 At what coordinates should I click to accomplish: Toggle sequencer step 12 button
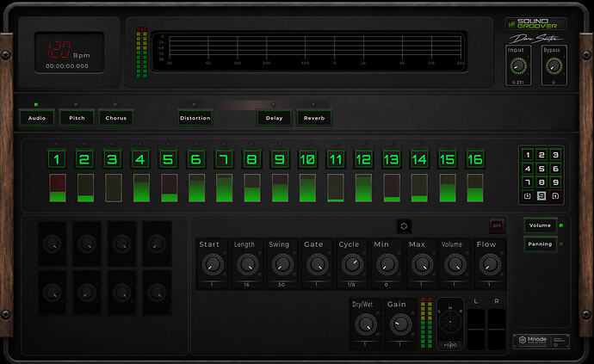pos(363,159)
